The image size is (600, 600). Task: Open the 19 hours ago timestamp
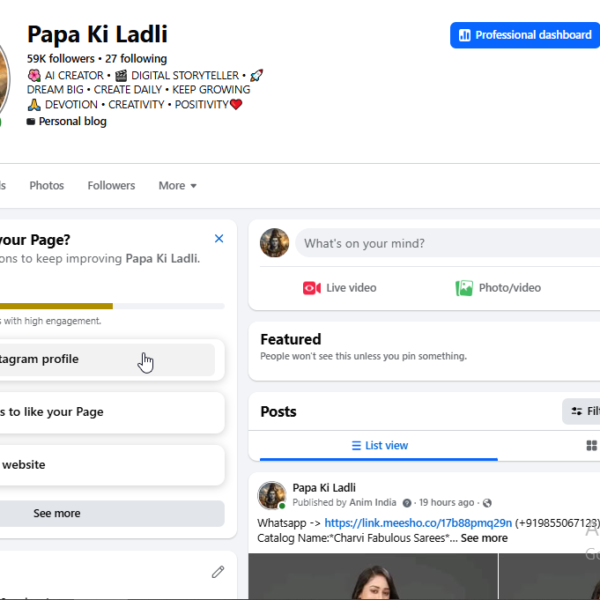pyautogui.click(x=447, y=502)
